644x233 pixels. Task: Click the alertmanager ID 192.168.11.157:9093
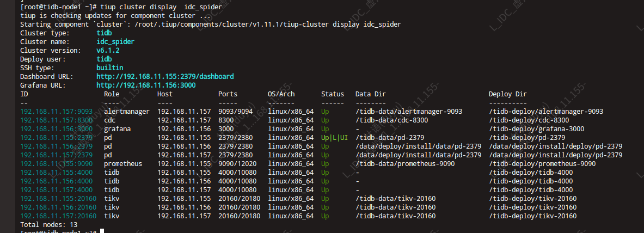(56, 112)
